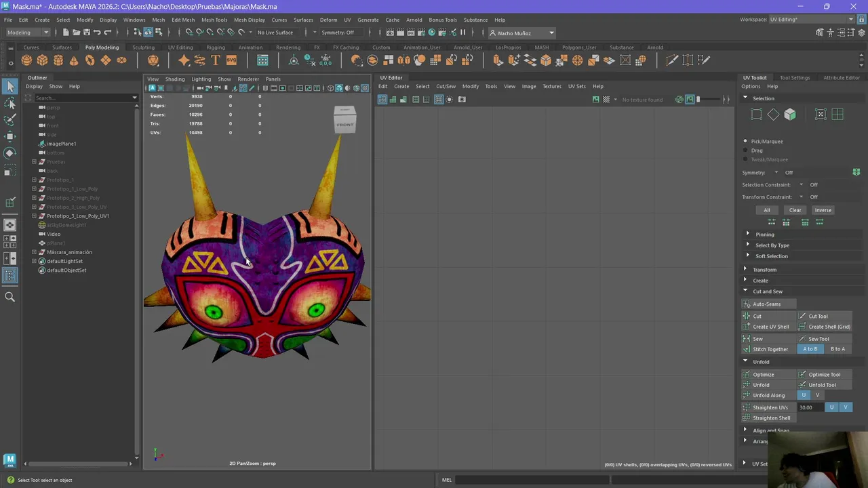Switch to the Sculpting shelf tab

(143, 47)
